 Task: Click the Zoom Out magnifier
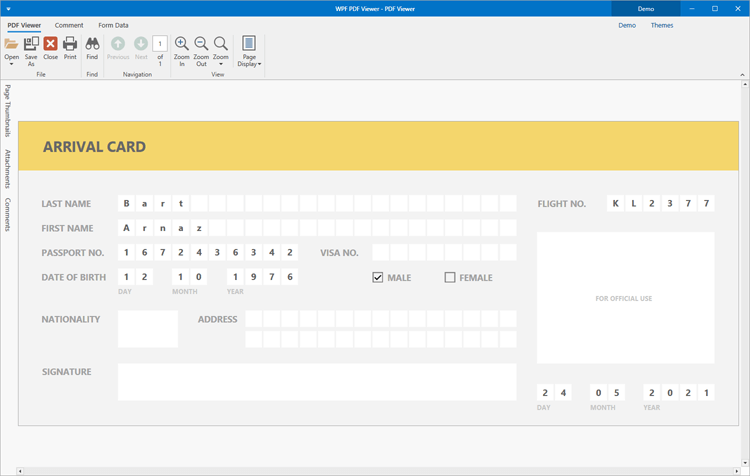point(201,44)
